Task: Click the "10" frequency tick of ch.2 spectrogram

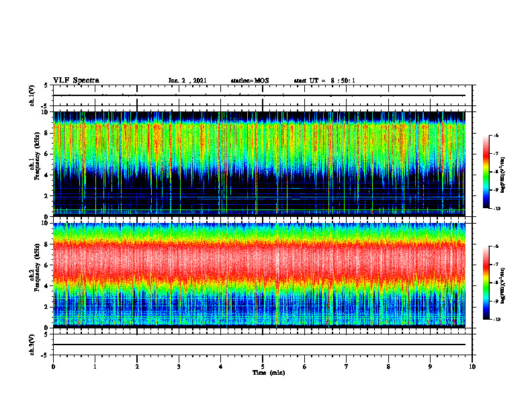Action: tap(46, 223)
